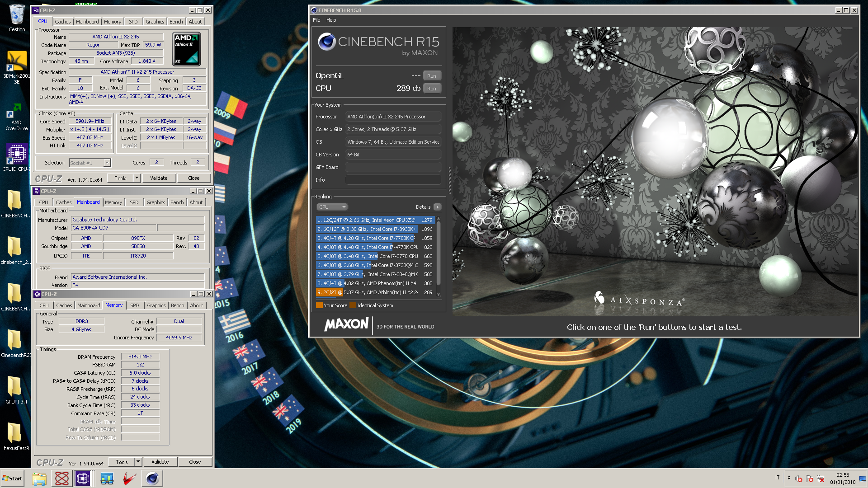This screenshot has width=868, height=488.
Task: Click the Cinebench title bar sphere icon
Action: pyautogui.click(x=314, y=10)
